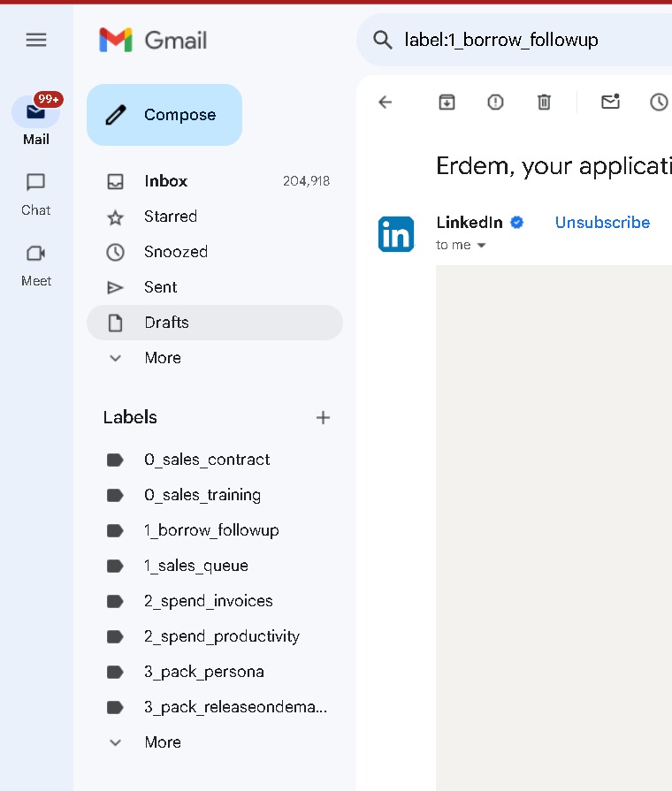
Task: Archive this email
Action: pyautogui.click(x=447, y=103)
